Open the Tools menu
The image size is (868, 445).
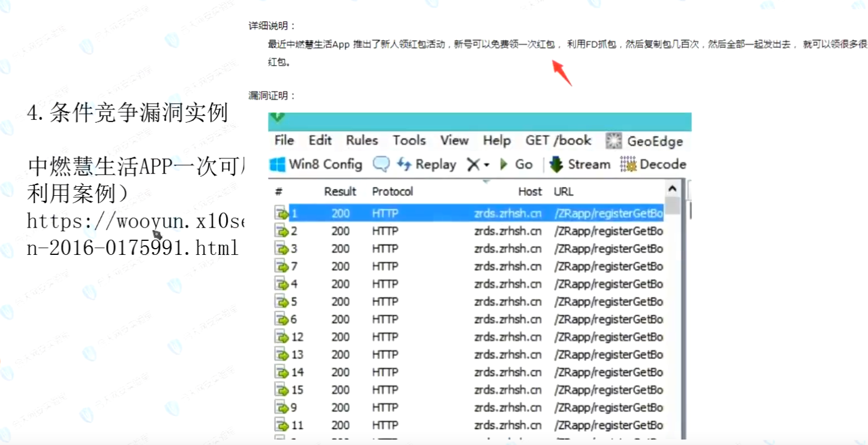[x=409, y=141]
